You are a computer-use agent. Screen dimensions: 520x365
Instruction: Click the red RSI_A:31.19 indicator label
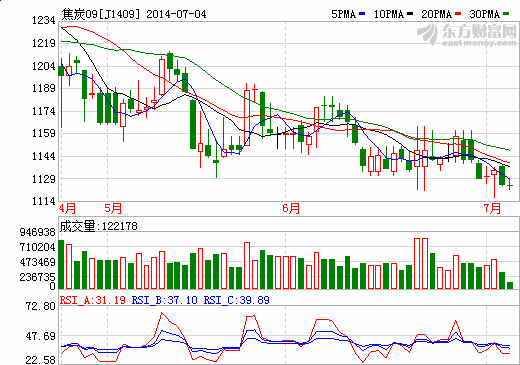click(93, 300)
